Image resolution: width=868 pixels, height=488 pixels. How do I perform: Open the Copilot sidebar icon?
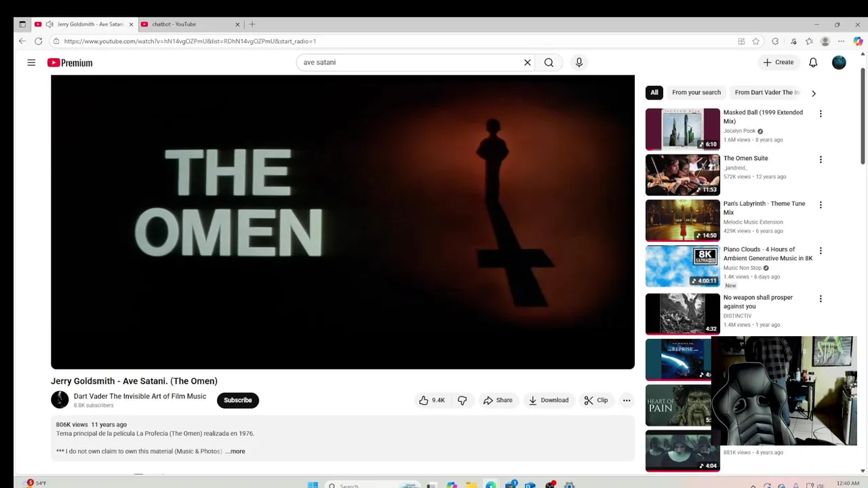858,41
